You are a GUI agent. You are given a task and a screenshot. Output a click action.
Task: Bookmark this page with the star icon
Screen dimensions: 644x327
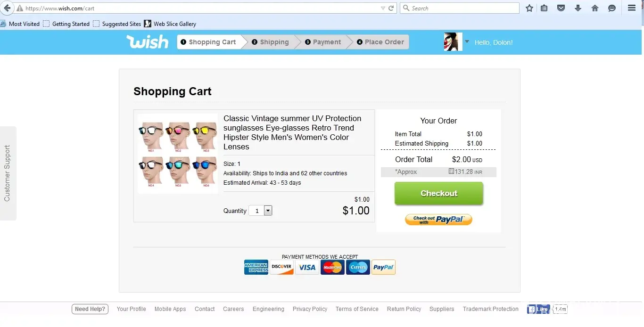click(529, 8)
